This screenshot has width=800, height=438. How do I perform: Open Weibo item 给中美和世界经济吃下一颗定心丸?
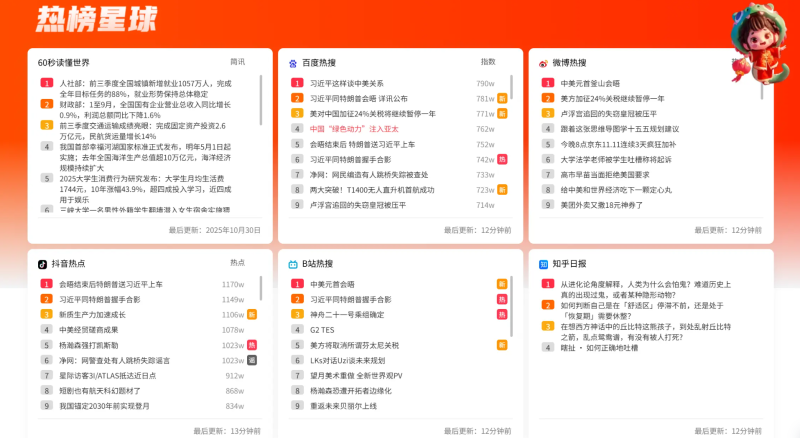(616, 190)
